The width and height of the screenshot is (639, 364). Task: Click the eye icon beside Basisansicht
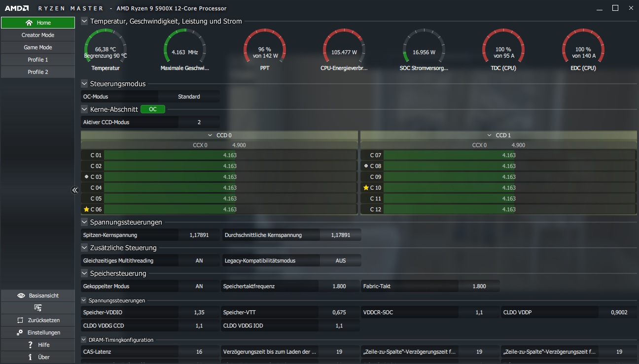21,296
